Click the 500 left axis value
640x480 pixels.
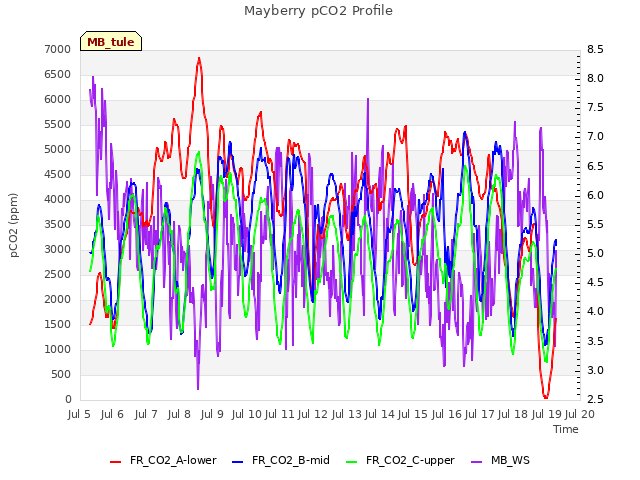coord(61,374)
